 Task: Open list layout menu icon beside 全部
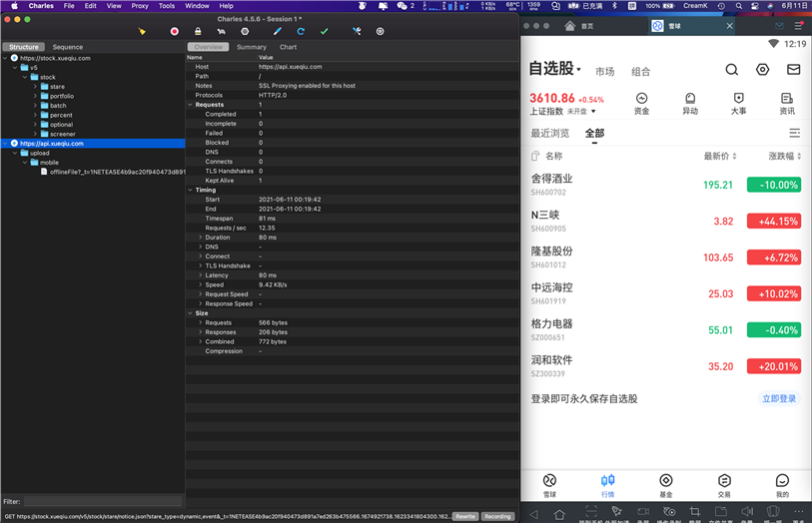[794, 134]
